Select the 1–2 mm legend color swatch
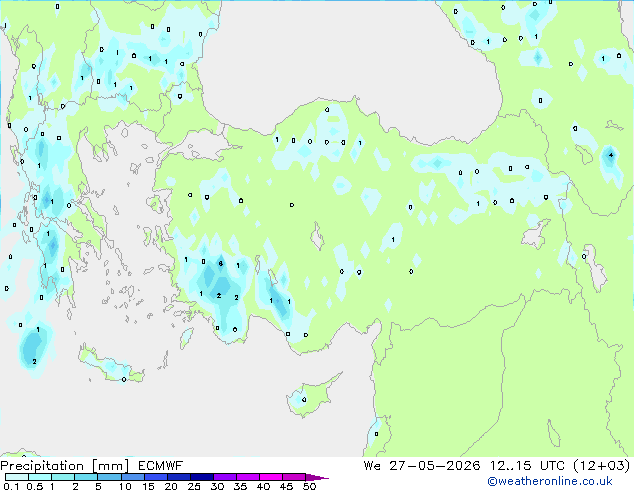The width and height of the screenshot is (634, 490). click(63, 477)
